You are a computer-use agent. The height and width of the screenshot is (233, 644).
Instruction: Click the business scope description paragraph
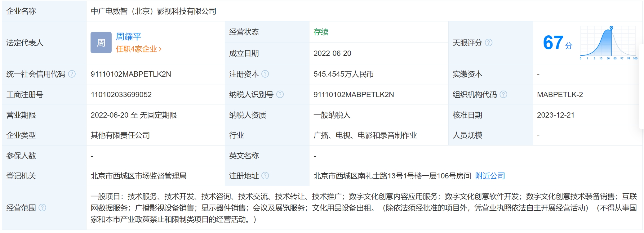pos(364,208)
